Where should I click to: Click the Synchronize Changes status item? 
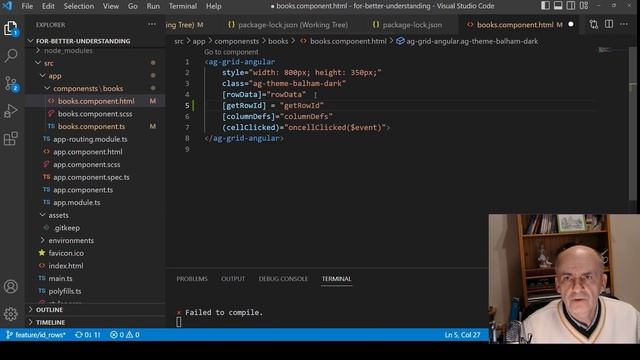pyautogui.click(x=88, y=335)
